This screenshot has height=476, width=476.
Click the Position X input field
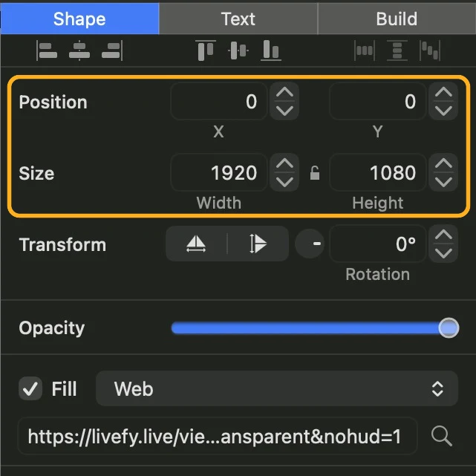pyautogui.click(x=219, y=101)
